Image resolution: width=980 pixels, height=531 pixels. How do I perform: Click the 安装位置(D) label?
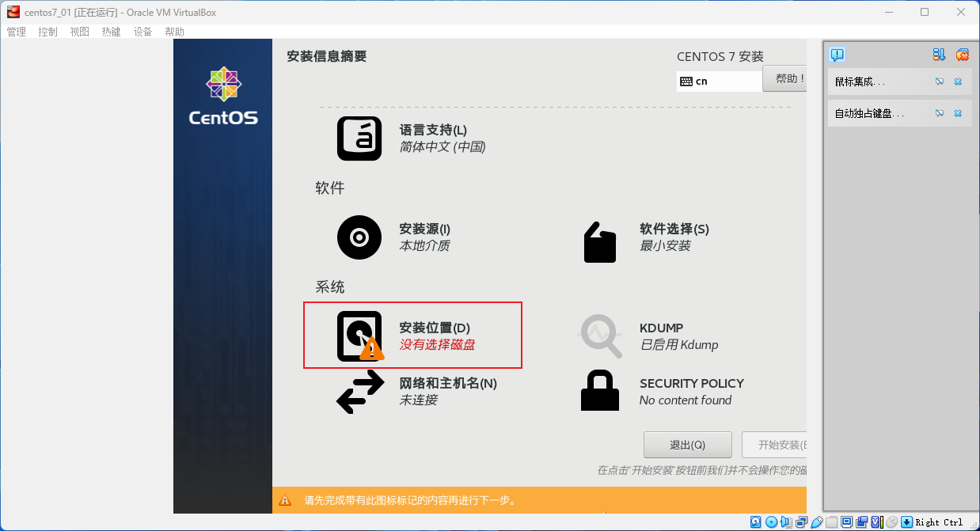tap(435, 328)
